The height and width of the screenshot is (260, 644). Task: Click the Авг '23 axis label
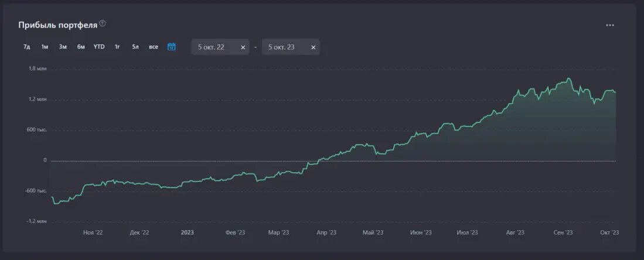click(x=515, y=232)
